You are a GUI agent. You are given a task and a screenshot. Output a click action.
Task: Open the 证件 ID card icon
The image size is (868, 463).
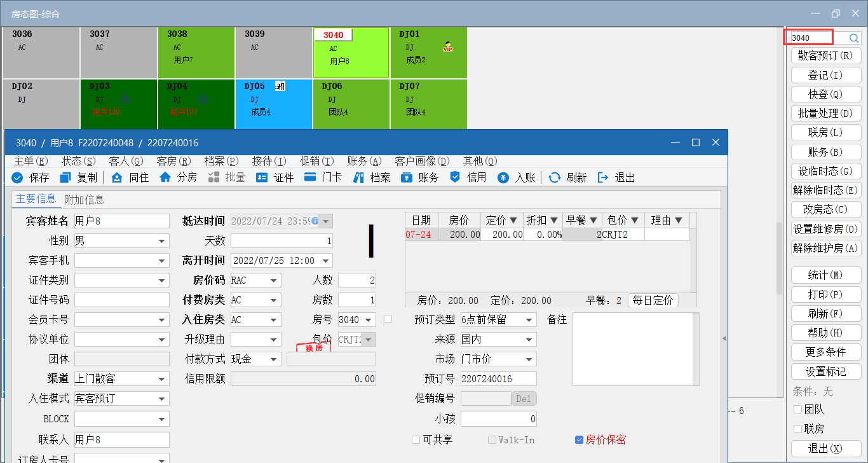pos(262,177)
